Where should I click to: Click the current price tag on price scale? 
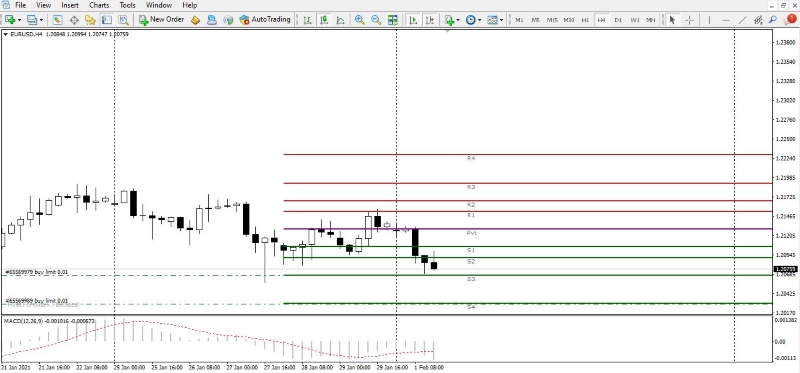click(786, 269)
